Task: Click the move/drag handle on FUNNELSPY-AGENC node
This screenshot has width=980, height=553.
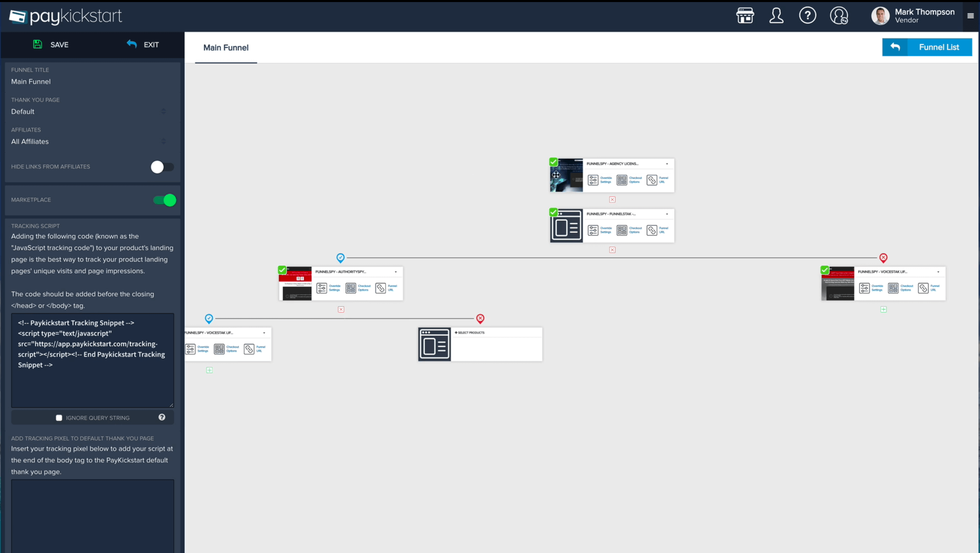Action: click(556, 175)
